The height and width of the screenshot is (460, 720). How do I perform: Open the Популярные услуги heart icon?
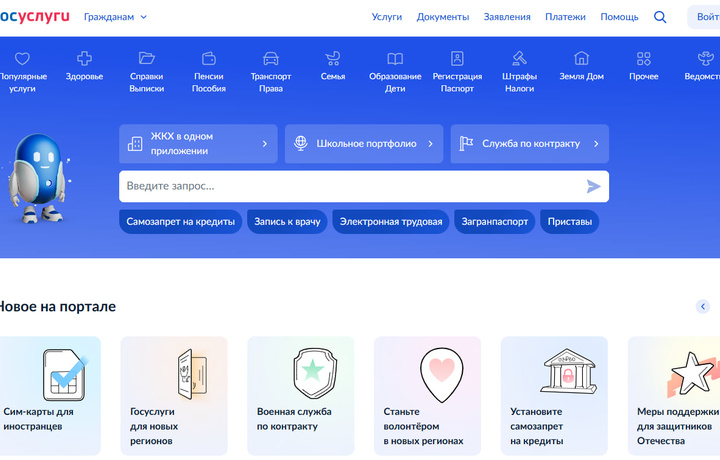coord(22,59)
